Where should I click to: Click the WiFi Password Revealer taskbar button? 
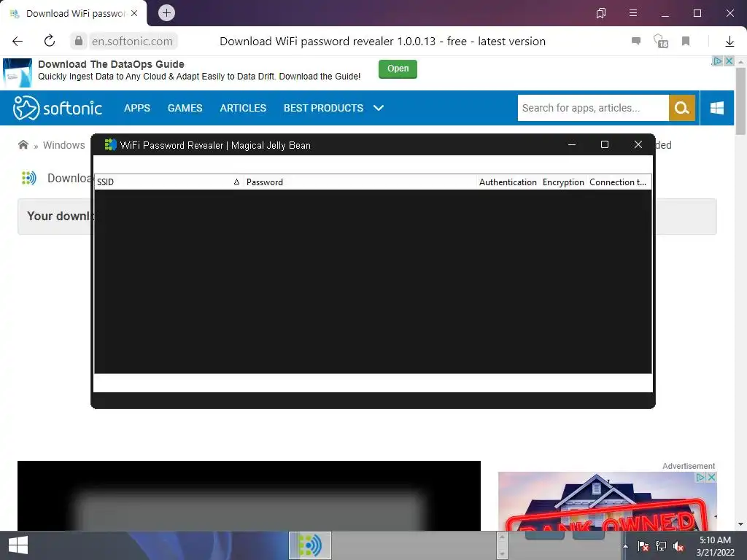(309, 545)
